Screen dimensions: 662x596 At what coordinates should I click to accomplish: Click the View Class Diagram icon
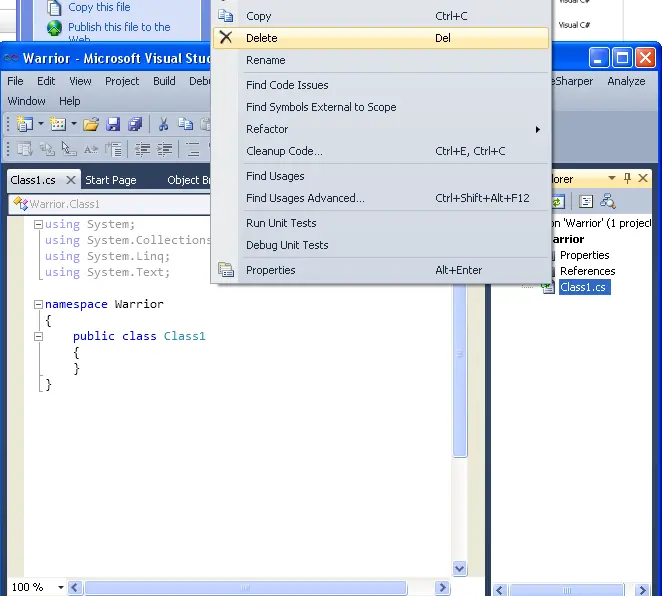[x=608, y=202]
